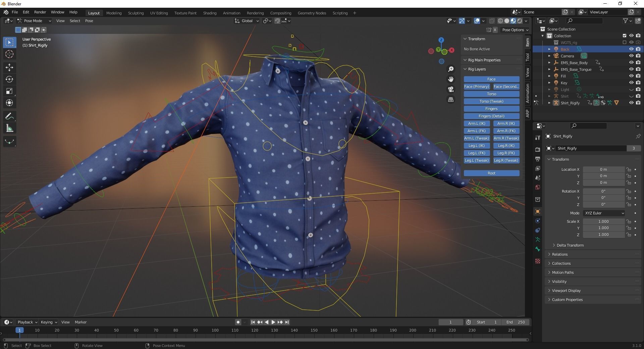
Task: Toggle Root rig layer button
Action: [491, 173]
